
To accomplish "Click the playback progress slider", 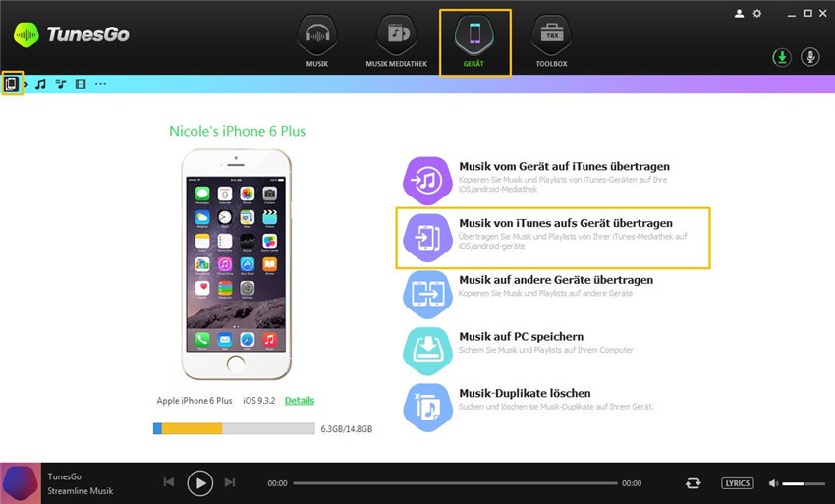I will (x=455, y=483).
